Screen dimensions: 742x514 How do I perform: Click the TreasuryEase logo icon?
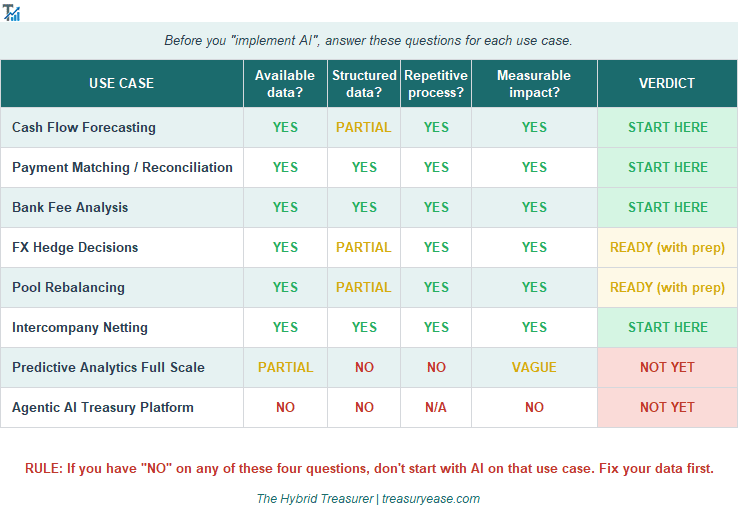tap(12, 13)
